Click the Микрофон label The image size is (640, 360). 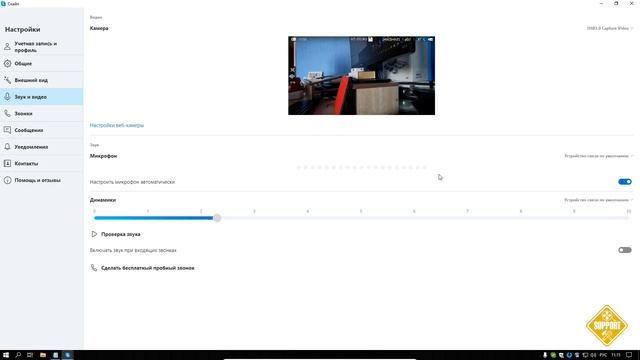coord(104,156)
